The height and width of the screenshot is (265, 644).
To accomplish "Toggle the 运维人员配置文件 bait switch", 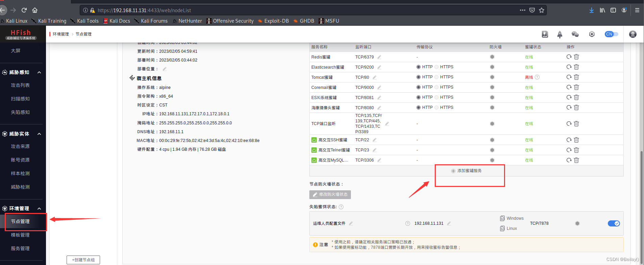I will (x=614, y=223).
